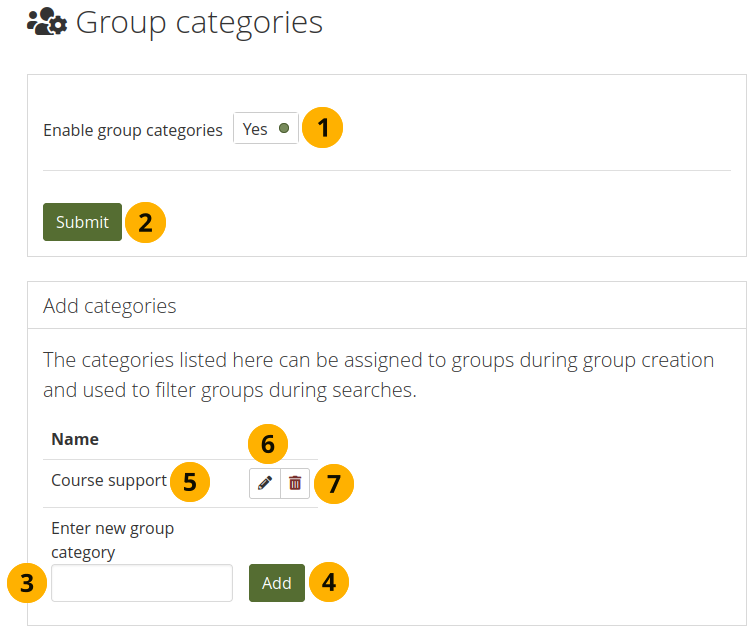753x631 pixels.
Task: Click the orange callout marker 5
Action: [190, 482]
